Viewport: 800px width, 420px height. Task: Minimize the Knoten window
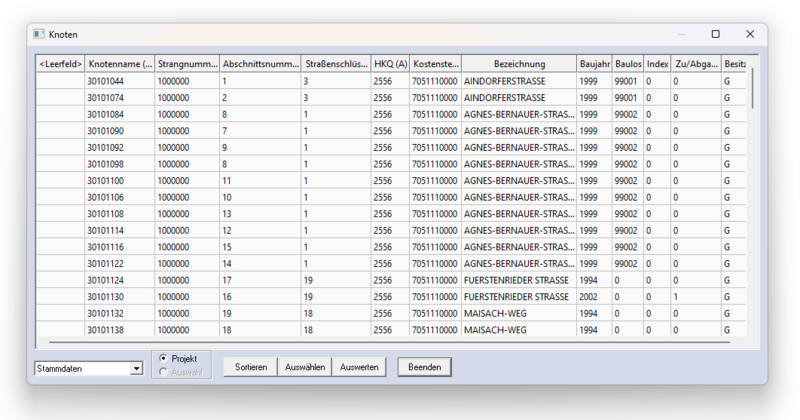(x=680, y=34)
